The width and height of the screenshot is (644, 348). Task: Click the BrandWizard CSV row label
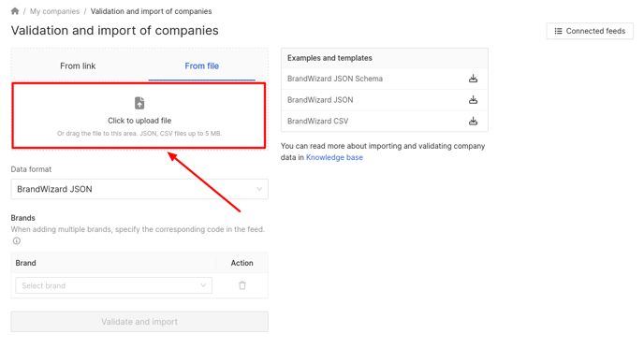coord(318,122)
